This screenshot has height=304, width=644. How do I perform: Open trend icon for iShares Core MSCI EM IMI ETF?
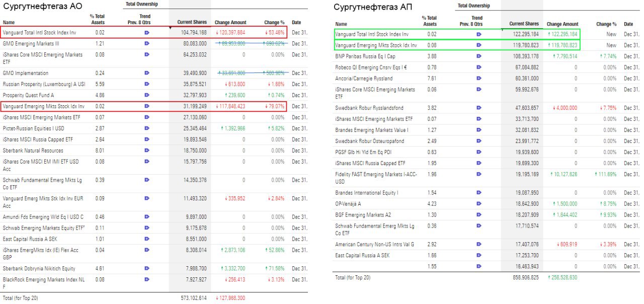147,162
